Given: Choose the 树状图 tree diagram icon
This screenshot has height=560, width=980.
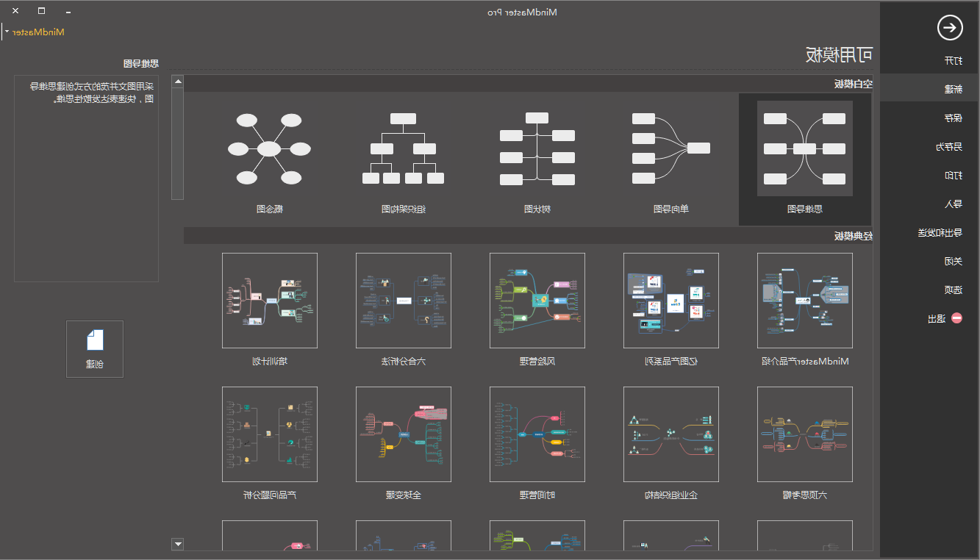Looking at the screenshot, I should pyautogui.click(x=537, y=148).
